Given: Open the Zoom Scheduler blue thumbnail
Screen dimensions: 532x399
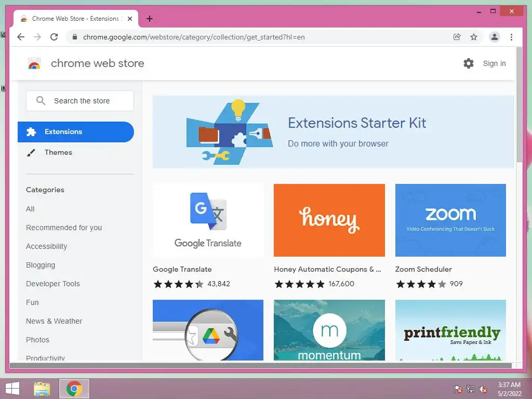Looking at the screenshot, I should [x=450, y=220].
